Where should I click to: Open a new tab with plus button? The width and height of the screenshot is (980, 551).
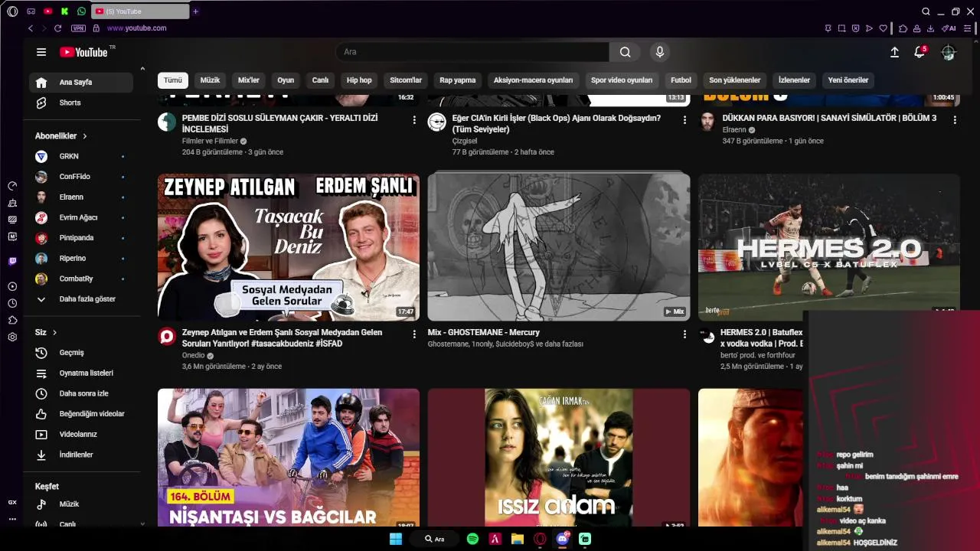[195, 11]
